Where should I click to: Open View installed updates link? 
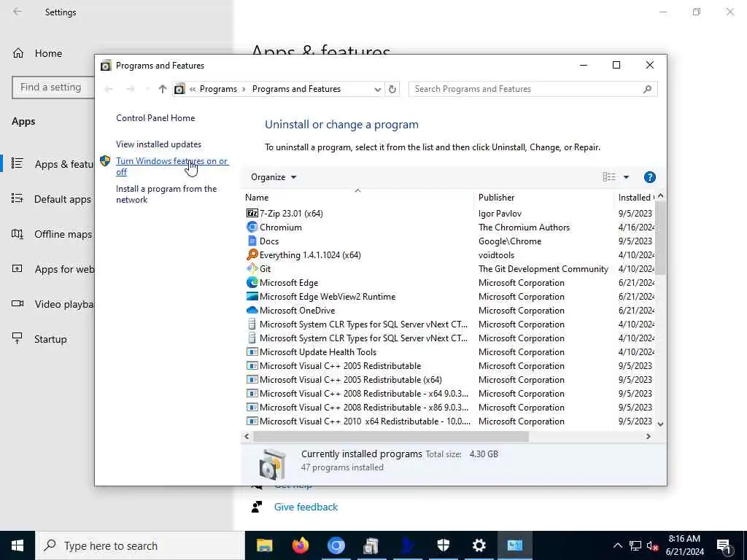coord(158,144)
